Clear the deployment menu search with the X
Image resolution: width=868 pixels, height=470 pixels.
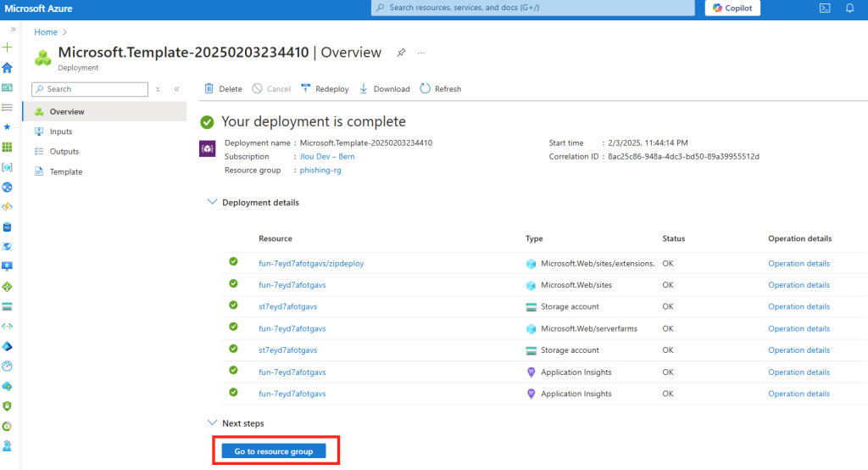pos(158,89)
